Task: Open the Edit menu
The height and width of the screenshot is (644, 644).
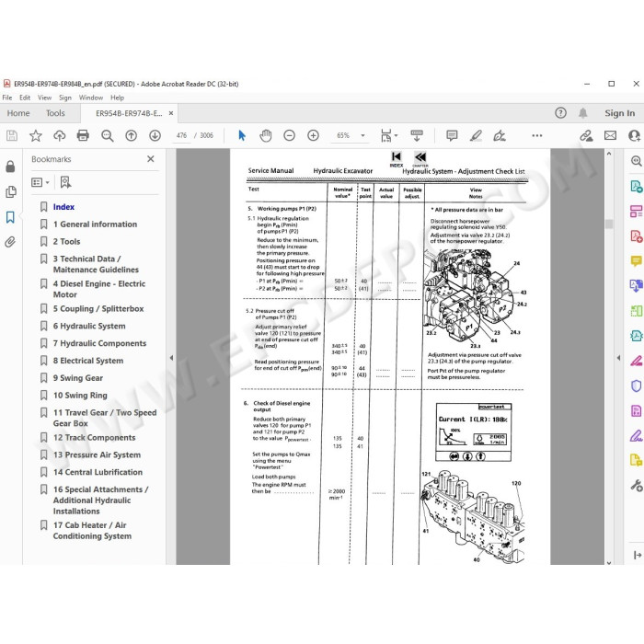Action: pyautogui.click(x=25, y=98)
